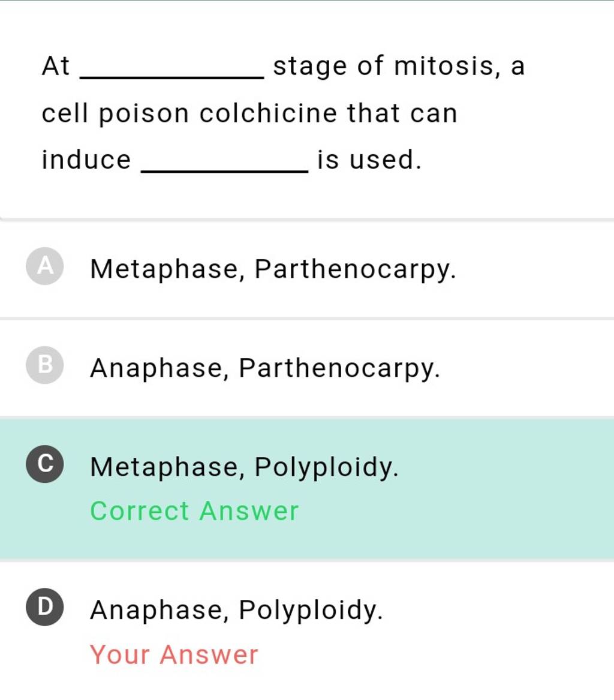Choose option B Anaphase, Parthenocarpy
The height and width of the screenshot is (700, 614).
pyautogui.click(x=264, y=368)
